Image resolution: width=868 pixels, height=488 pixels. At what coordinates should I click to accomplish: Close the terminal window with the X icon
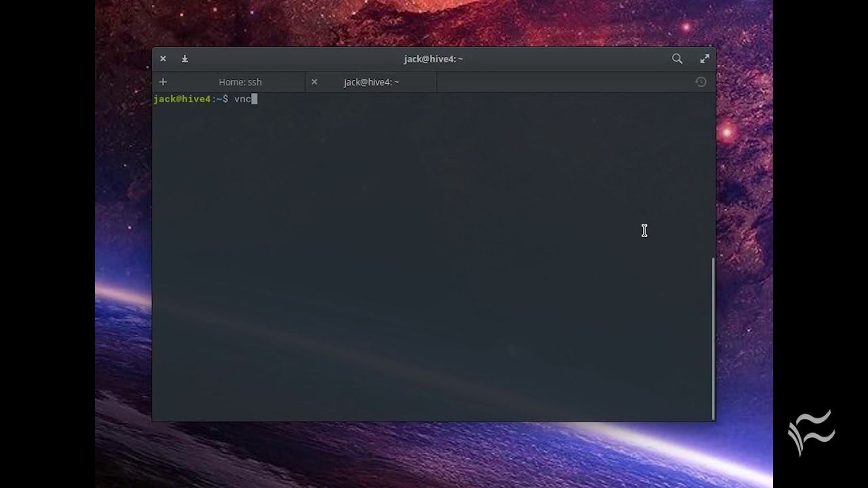[163, 59]
